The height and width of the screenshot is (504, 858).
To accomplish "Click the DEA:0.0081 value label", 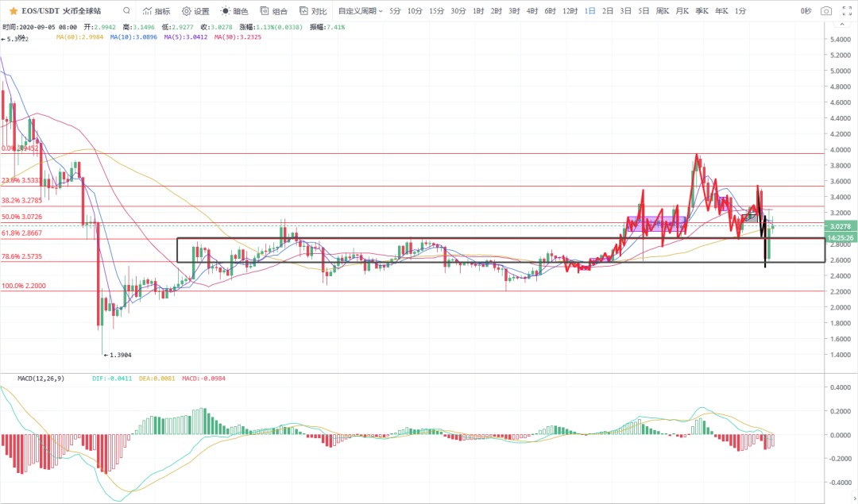I will coord(157,379).
